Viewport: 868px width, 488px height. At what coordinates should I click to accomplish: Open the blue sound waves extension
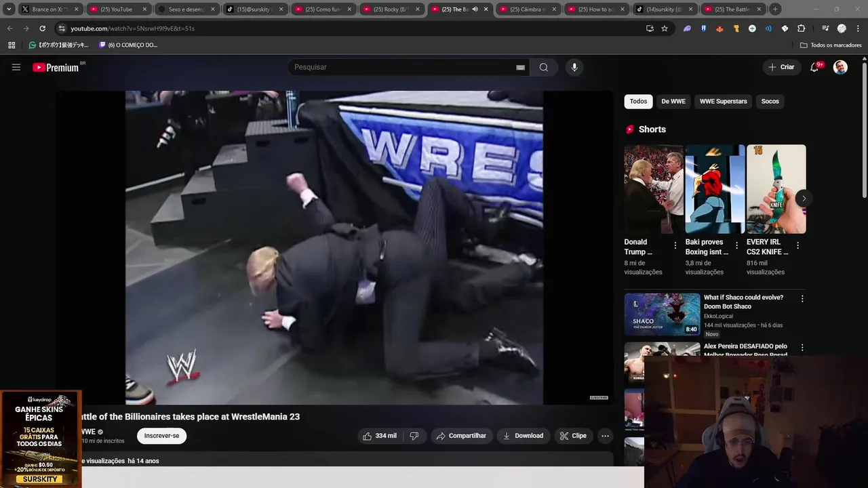click(768, 28)
